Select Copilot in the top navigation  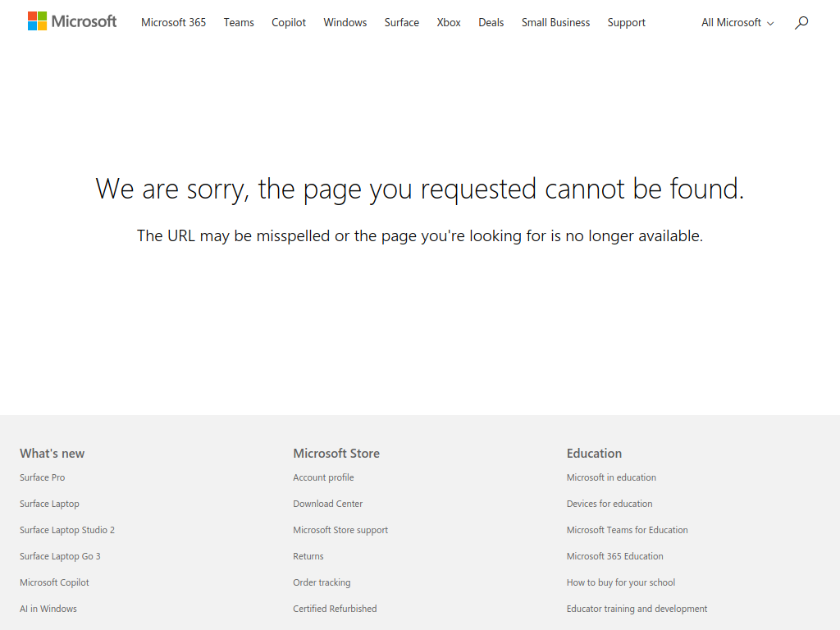pyautogui.click(x=289, y=23)
